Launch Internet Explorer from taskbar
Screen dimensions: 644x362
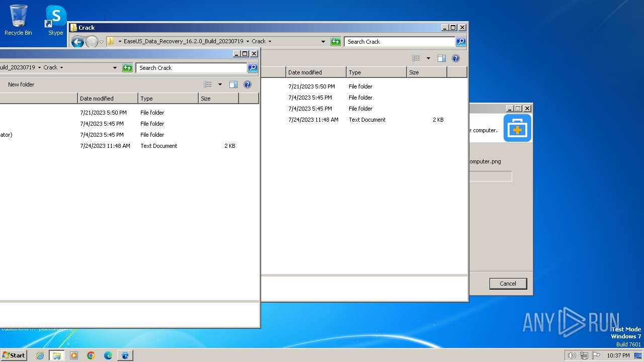40,355
